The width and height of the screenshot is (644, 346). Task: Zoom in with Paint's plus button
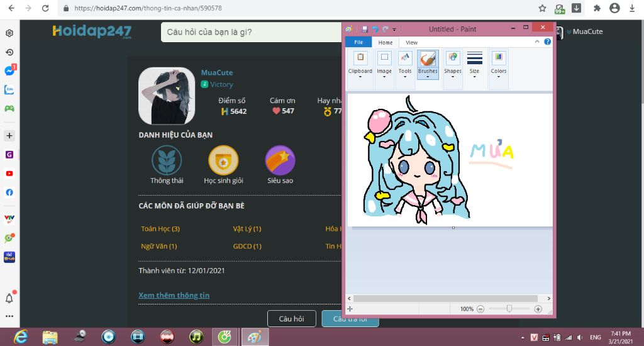coord(538,309)
